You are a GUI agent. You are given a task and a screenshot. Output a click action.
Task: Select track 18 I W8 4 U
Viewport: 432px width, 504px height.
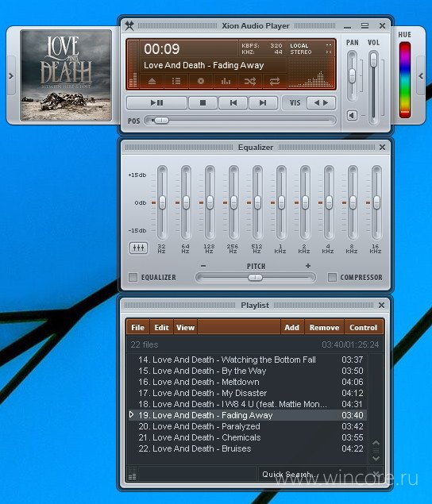pyautogui.click(x=247, y=404)
